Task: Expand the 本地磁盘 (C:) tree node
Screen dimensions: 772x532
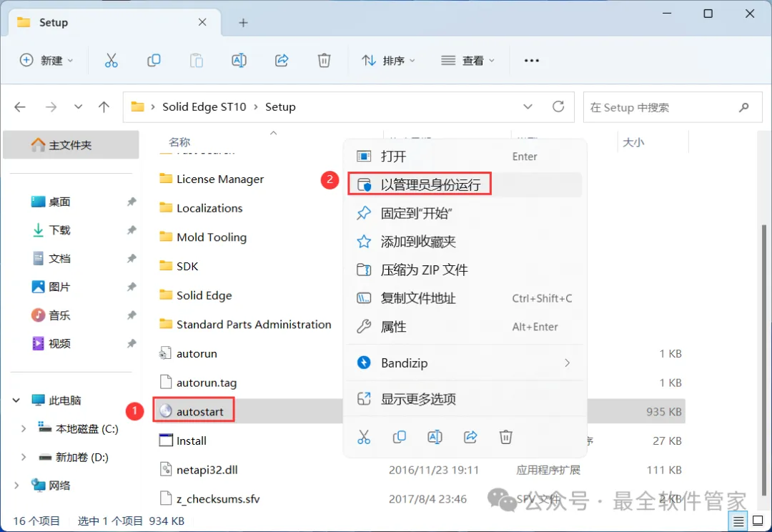Action: (23, 429)
